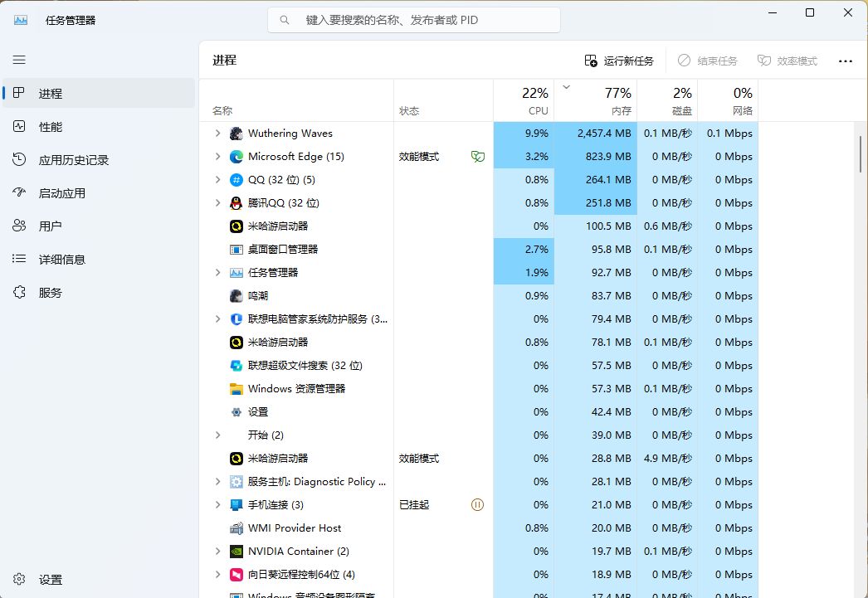Screen dimensions: 868x598
Task: Click the process list vertical scrollbar
Action: point(861,155)
